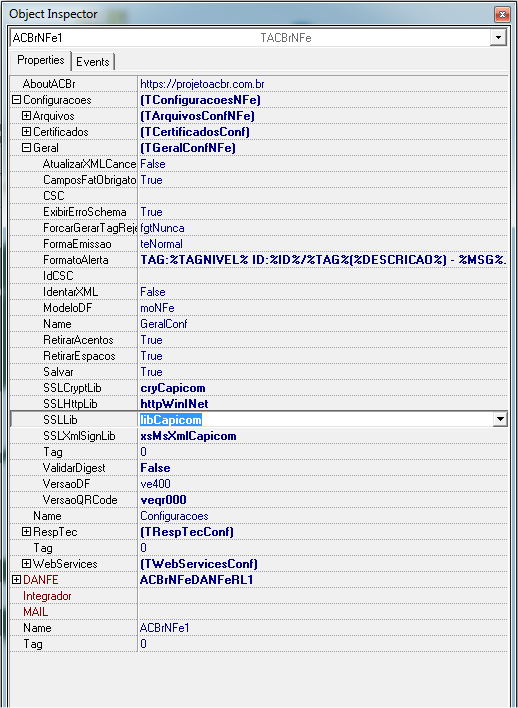
Task: Click the (TGeralConfNFe) value
Action: tap(187, 148)
